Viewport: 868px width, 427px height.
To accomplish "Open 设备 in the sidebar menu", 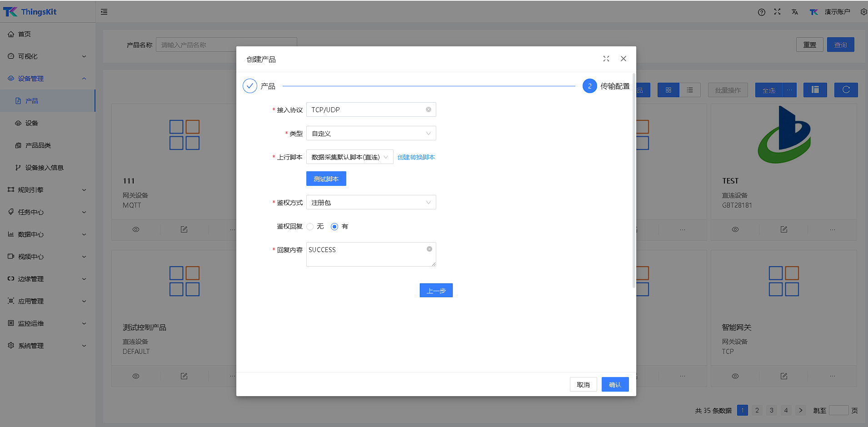I will pos(32,123).
